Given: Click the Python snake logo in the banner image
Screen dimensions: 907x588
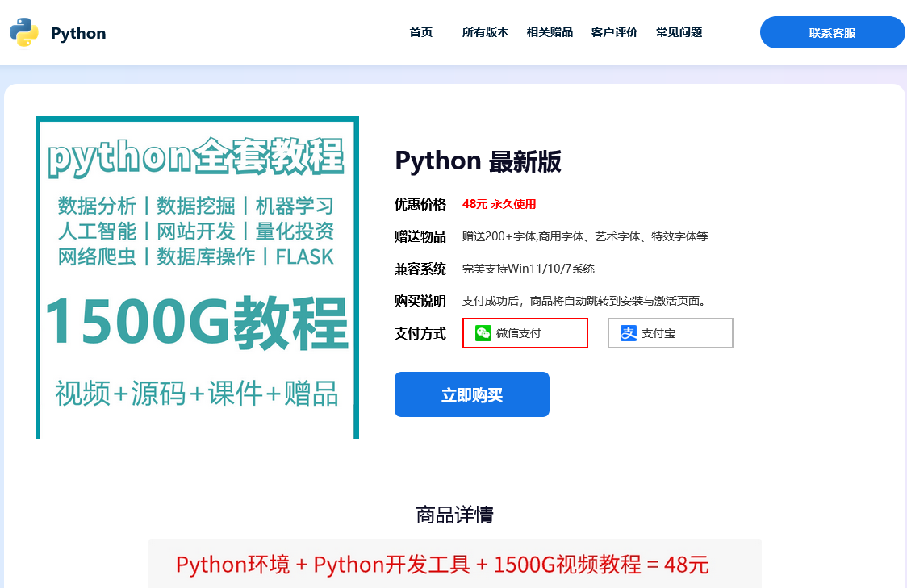Looking at the screenshot, I should click(x=23, y=32).
